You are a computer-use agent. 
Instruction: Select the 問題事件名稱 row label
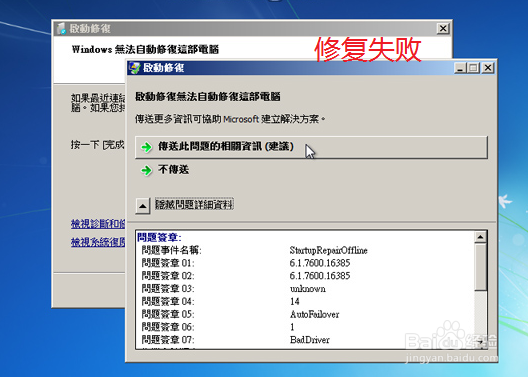pyautogui.click(x=171, y=250)
